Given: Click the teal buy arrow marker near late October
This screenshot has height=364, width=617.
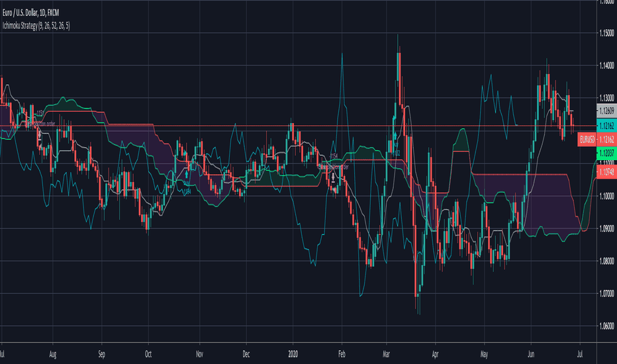Looking at the screenshot, I should pyautogui.click(x=187, y=174).
